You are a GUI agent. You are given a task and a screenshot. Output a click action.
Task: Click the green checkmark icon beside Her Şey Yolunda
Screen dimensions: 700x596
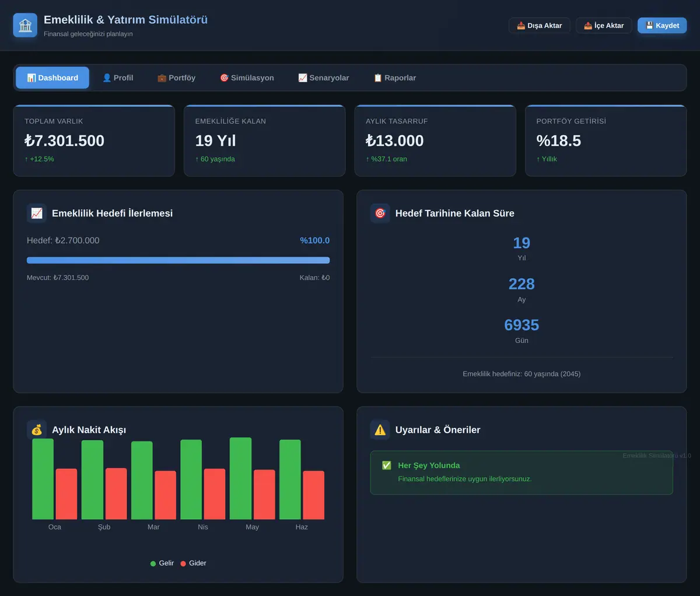click(x=386, y=465)
